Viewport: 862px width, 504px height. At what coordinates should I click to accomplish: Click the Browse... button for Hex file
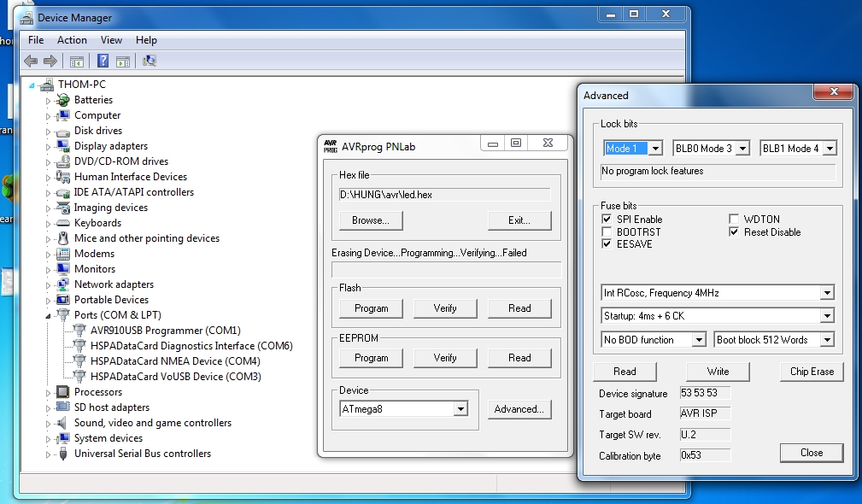coord(370,220)
